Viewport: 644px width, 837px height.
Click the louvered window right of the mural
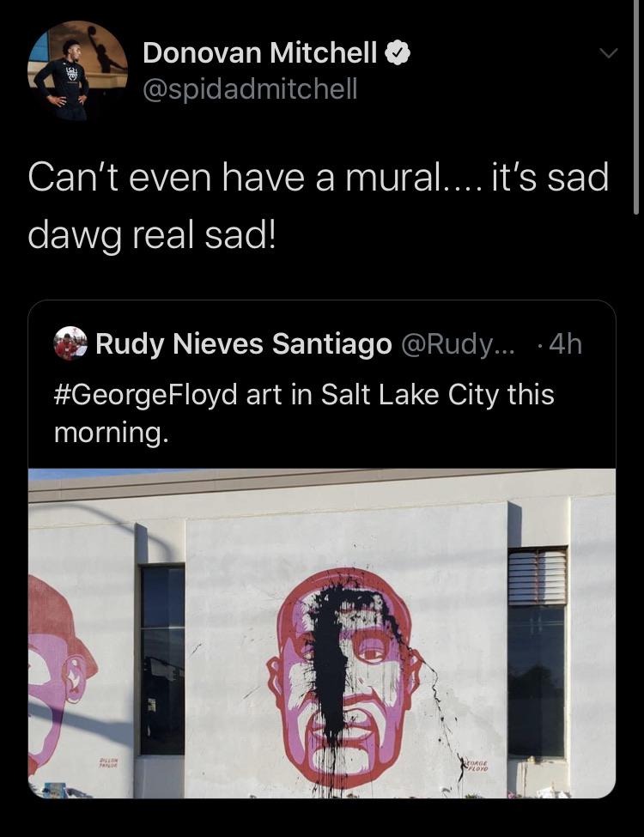[x=537, y=577]
